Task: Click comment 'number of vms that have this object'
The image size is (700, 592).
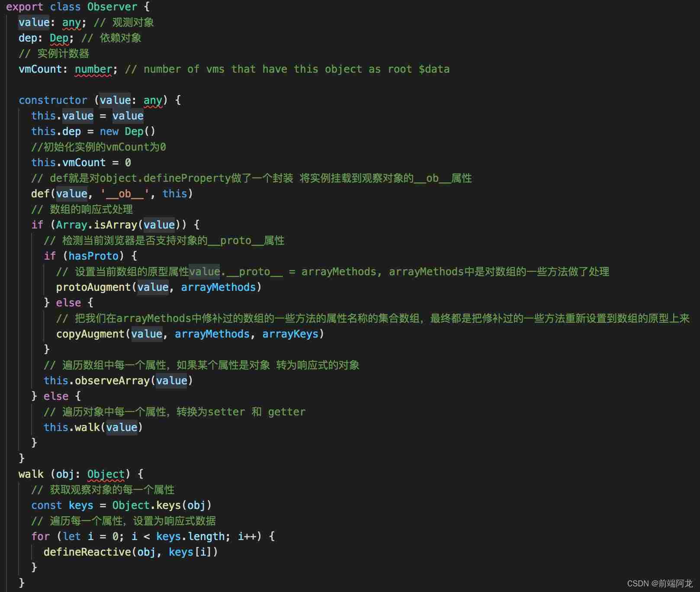Action: pos(287,69)
